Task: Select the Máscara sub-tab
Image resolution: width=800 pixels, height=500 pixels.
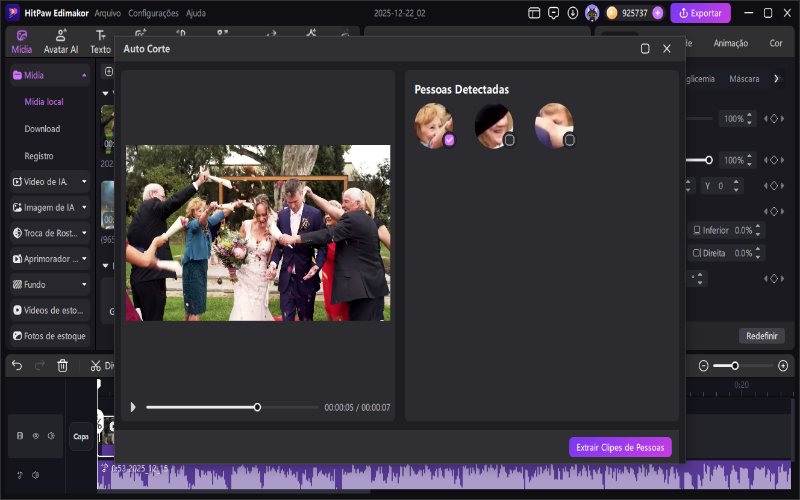Action: (744, 79)
